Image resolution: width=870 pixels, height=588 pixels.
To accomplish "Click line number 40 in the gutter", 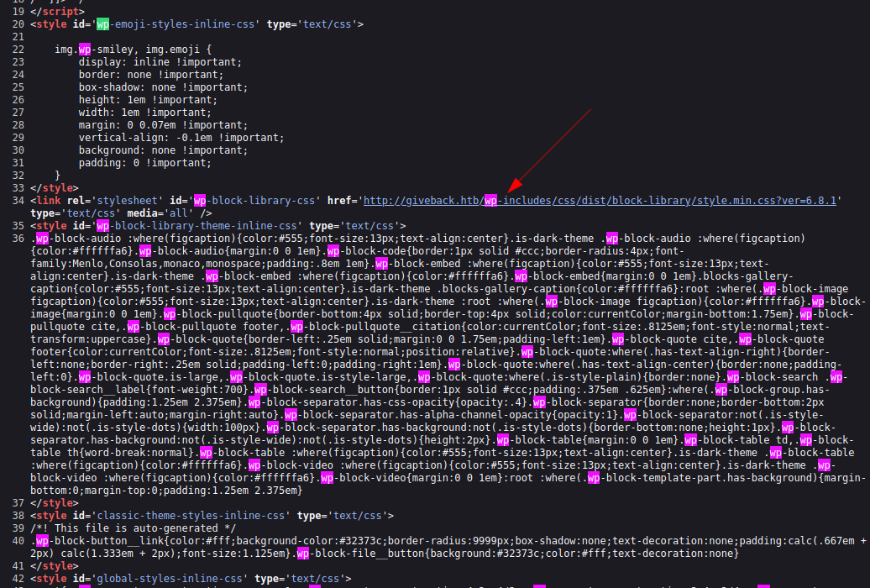I will (18, 541).
